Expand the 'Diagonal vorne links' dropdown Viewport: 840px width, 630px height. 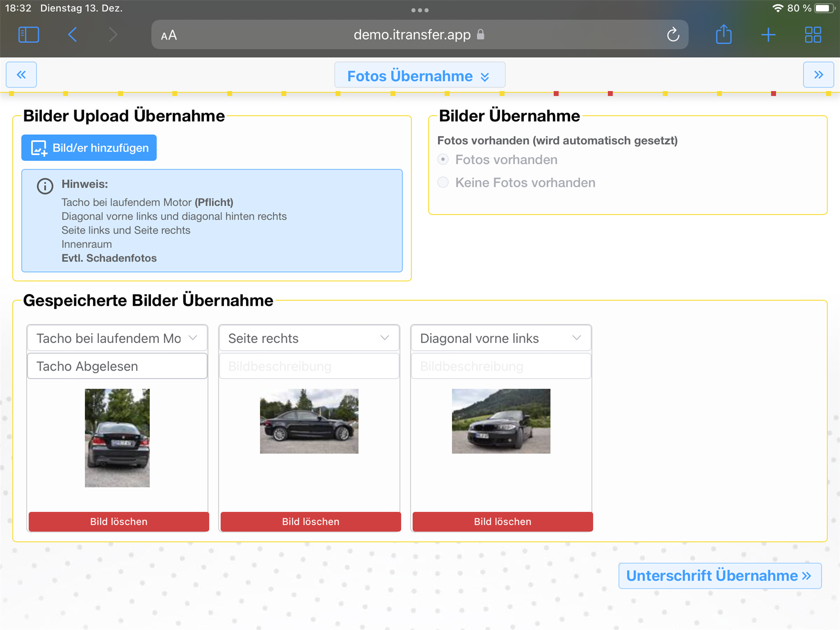[501, 338]
